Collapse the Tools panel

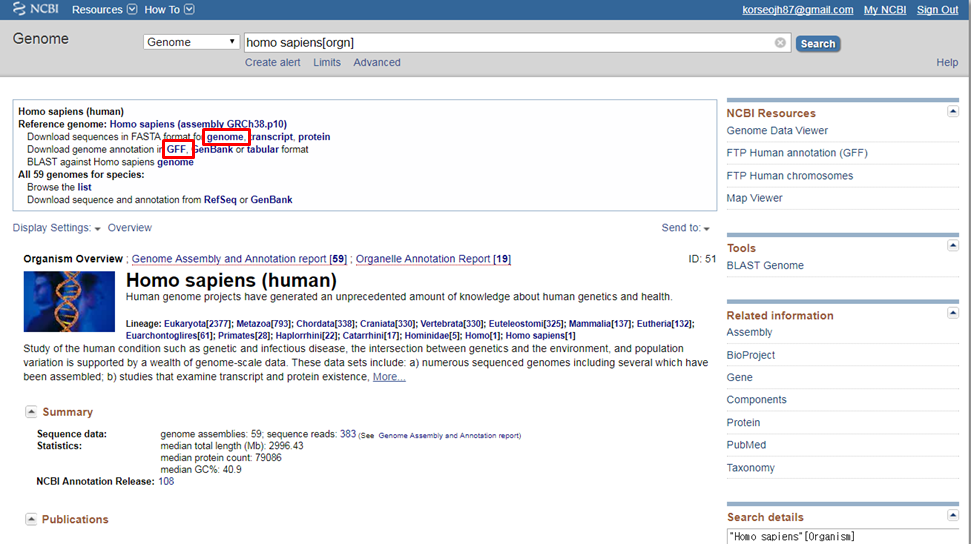pyautogui.click(x=953, y=246)
